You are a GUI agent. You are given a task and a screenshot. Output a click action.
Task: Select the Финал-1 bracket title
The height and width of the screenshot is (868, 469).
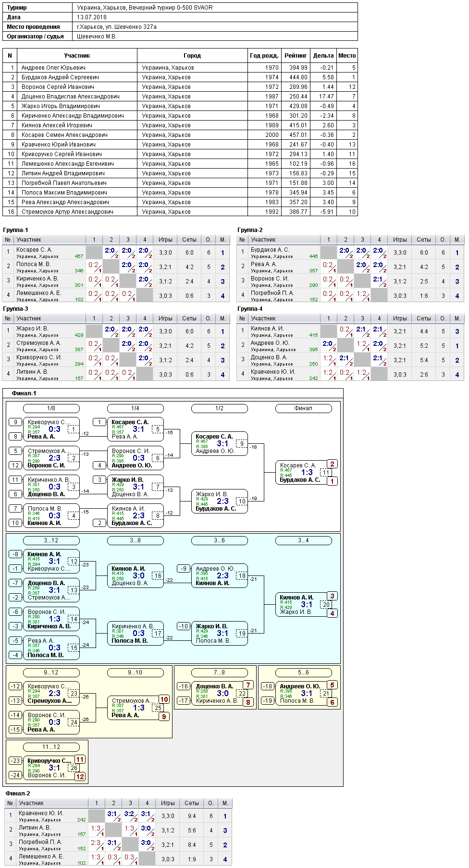click(24, 393)
